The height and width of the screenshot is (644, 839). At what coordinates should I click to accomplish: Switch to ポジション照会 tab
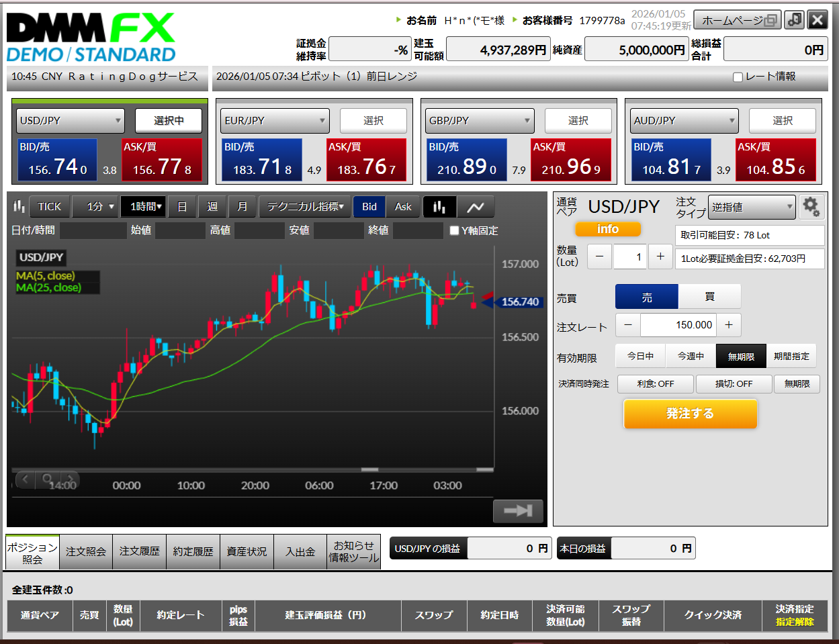32,552
